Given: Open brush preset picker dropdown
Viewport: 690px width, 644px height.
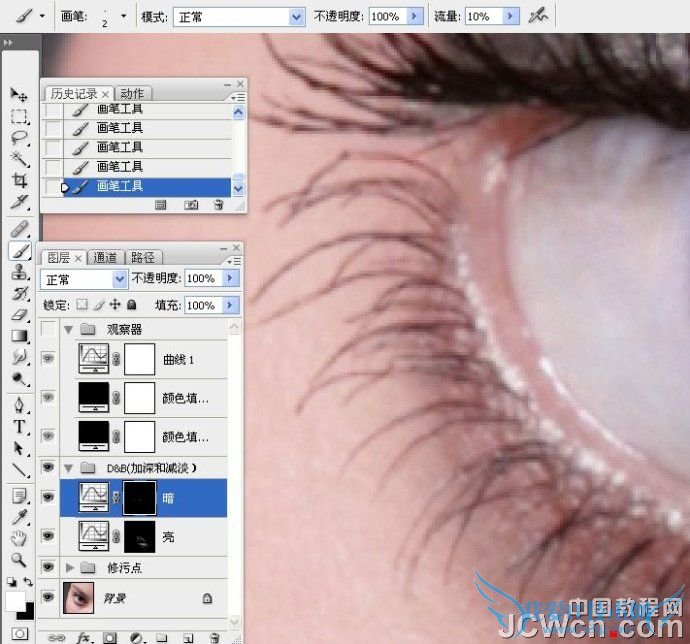Looking at the screenshot, I should coord(124,16).
